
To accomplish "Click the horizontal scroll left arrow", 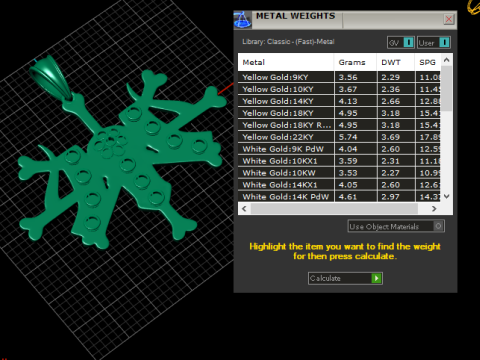I will [x=244, y=209].
